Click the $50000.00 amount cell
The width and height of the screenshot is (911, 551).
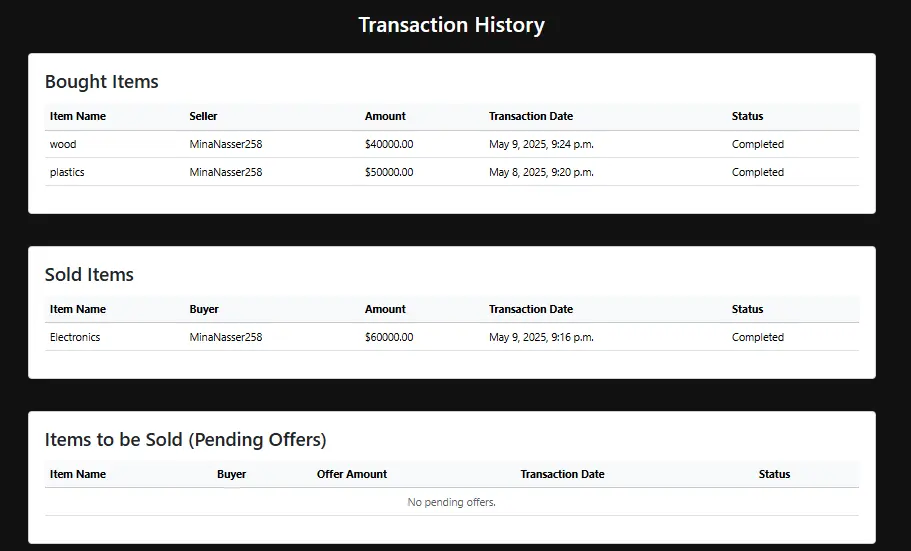(x=389, y=172)
